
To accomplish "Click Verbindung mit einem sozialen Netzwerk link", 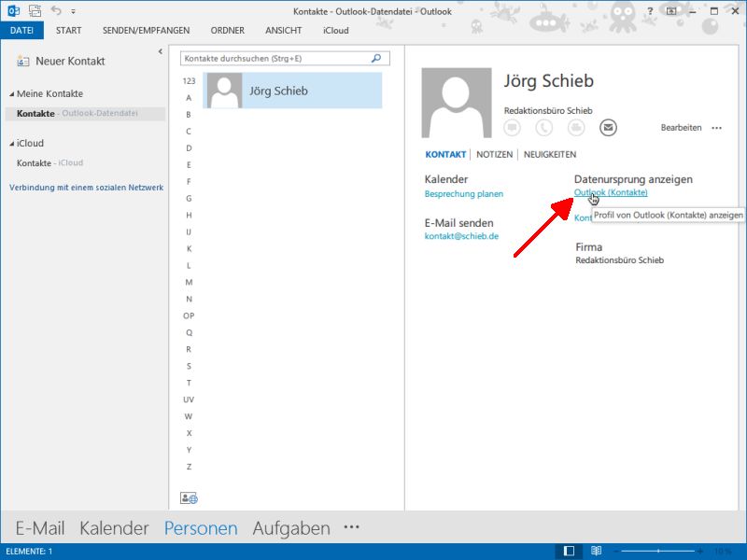I will (86, 188).
